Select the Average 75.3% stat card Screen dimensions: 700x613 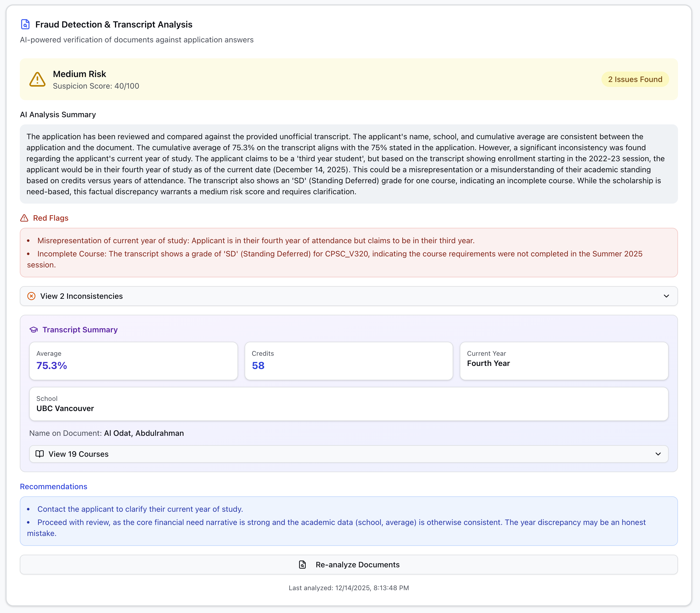133,360
